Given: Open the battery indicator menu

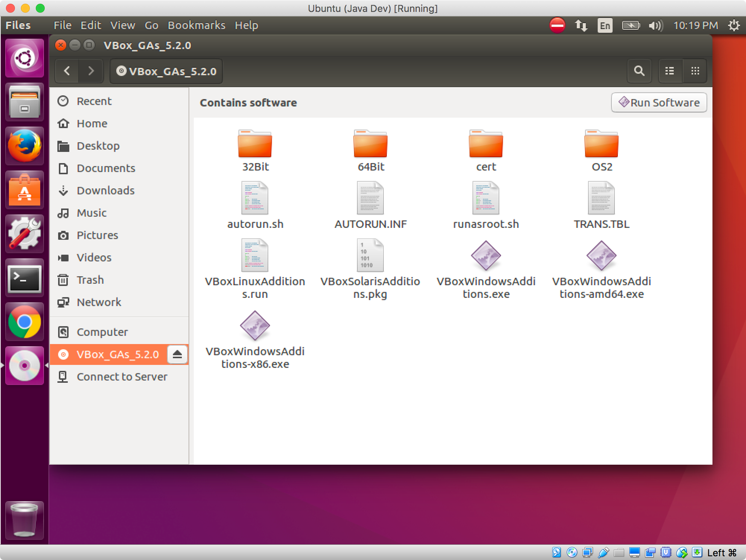Looking at the screenshot, I should point(631,25).
